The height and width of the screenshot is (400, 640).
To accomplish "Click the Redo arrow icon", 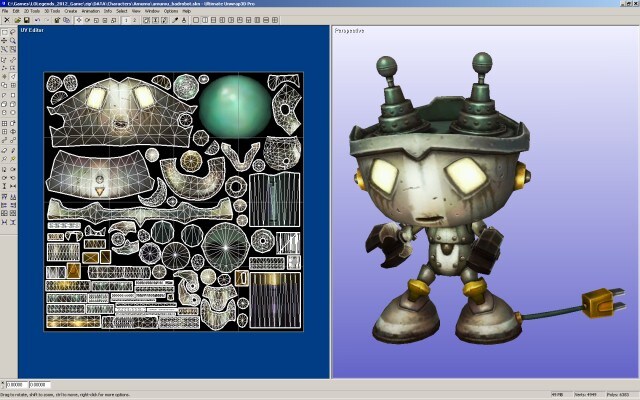I will pos(47,20).
